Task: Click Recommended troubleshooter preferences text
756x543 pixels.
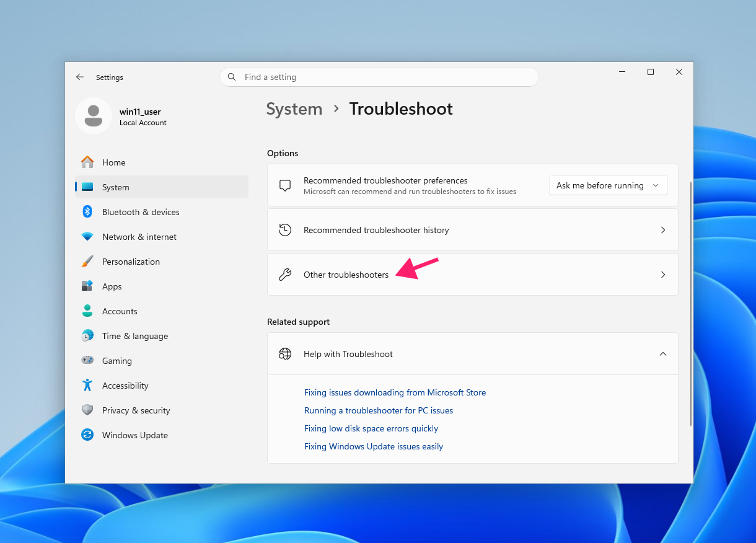Action: [385, 180]
